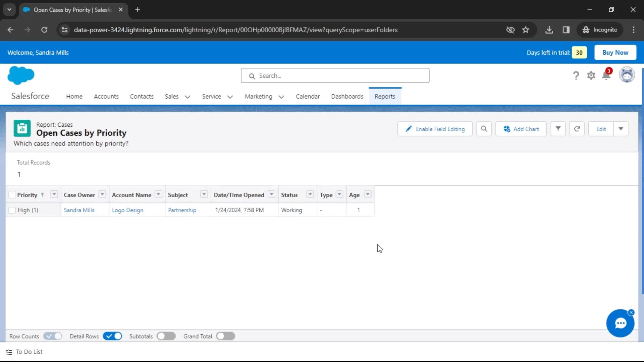Toggle the browser side panel icon
Screen dimensions: 644x362
(x=566, y=30)
